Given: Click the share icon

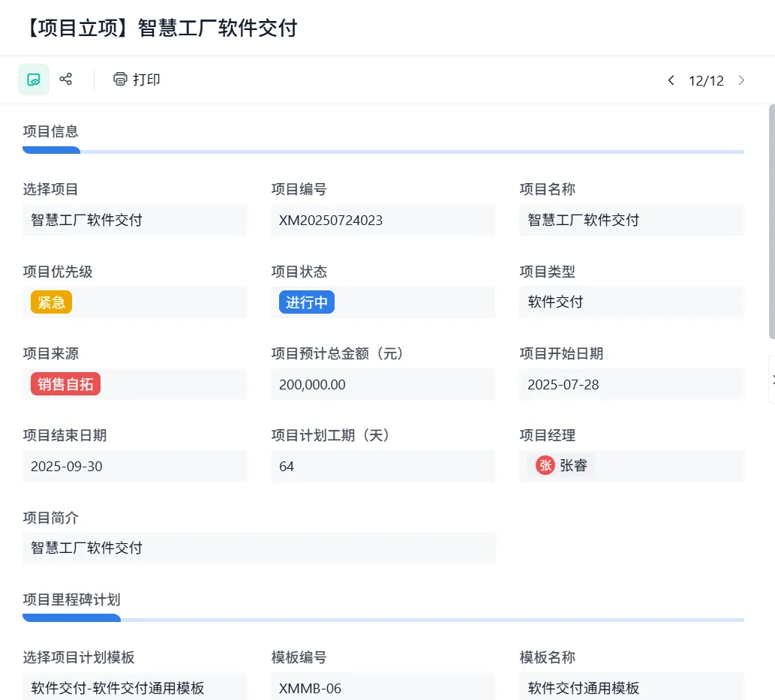Looking at the screenshot, I should tap(66, 80).
